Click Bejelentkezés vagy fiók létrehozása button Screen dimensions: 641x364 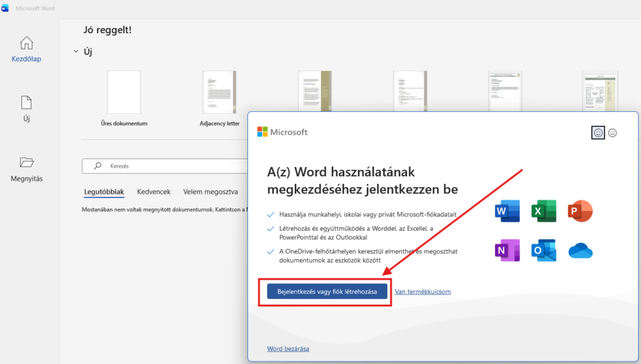327,291
